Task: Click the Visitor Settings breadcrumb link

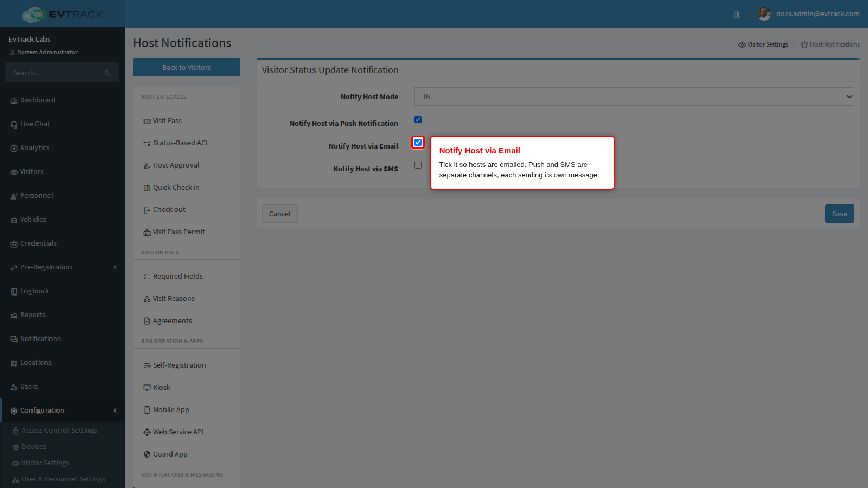Action: pyautogui.click(x=763, y=44)
